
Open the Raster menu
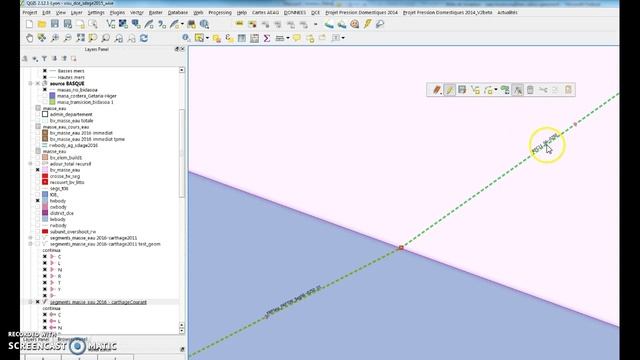click(156, 13)
